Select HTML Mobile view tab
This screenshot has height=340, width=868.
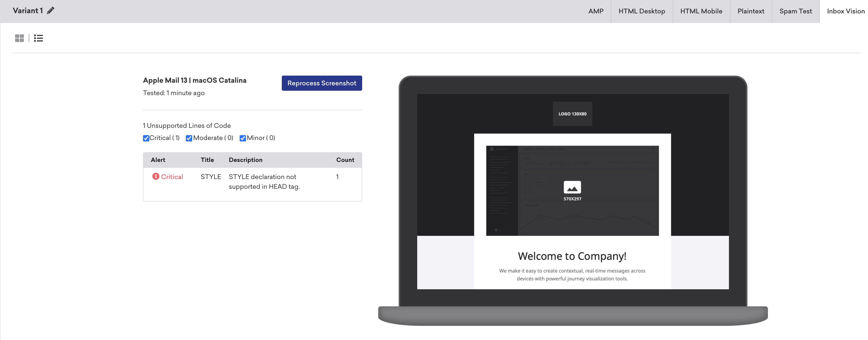tap(701, 11)
